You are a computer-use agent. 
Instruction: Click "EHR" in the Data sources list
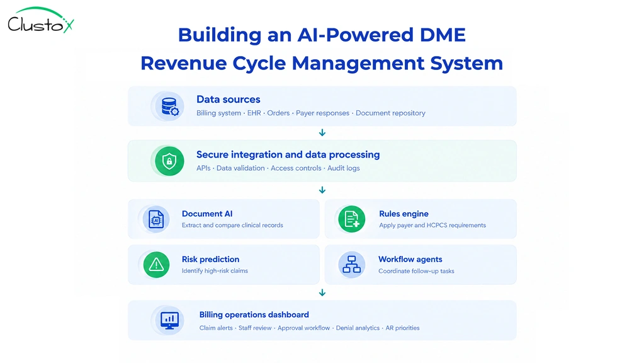coord(254,113)
